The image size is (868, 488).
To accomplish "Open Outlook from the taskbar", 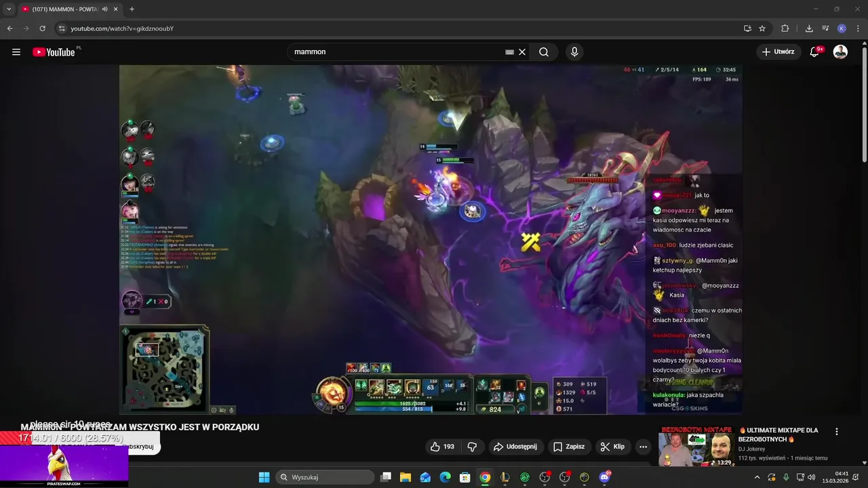I will tap(425, 477).
